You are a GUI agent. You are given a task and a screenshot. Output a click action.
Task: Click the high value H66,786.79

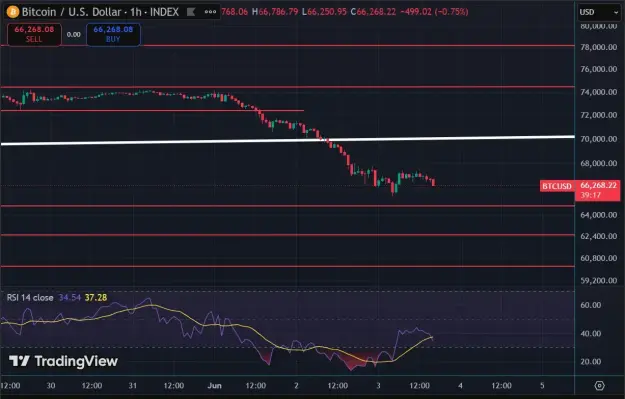275,12
